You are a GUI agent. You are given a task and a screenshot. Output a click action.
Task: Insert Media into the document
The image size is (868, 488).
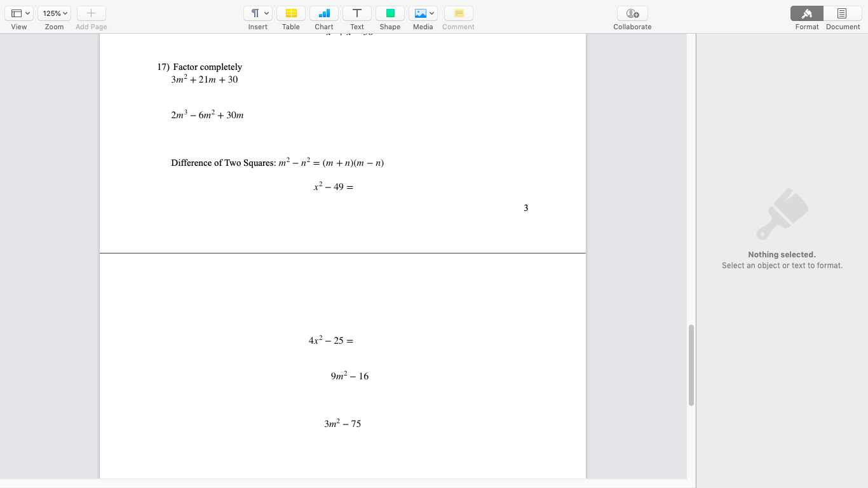(x=420, y=13)
